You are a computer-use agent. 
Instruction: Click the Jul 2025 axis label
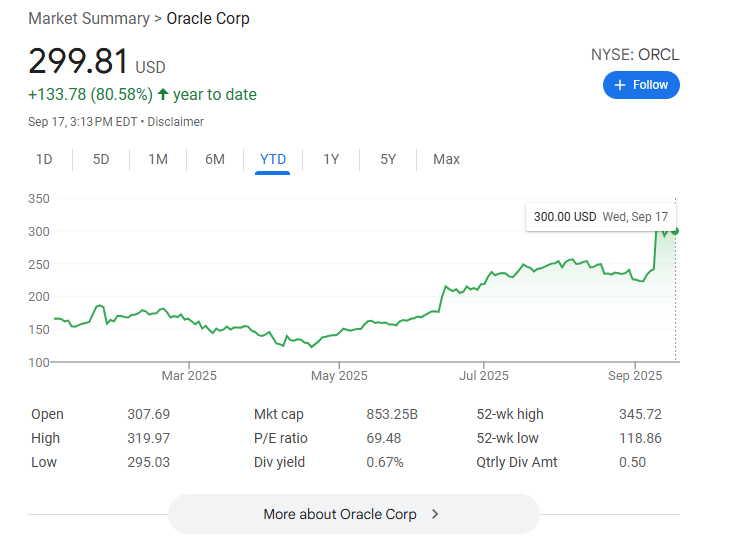point(484,376)
